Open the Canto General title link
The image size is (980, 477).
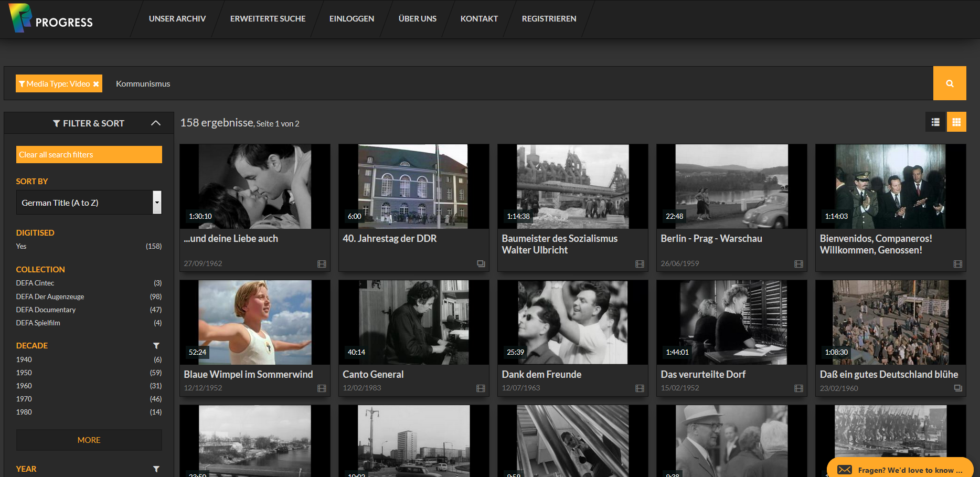click(373, 374)
